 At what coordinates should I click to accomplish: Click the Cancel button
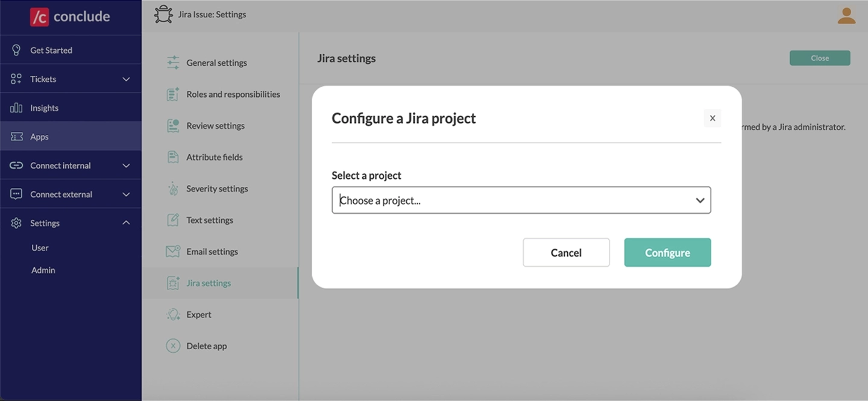click(566, 252)
